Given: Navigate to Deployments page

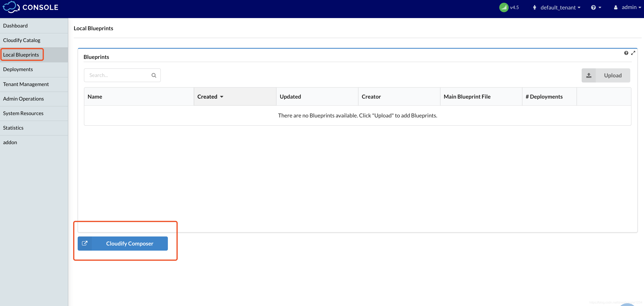Looking at the screenshot, I should (x=34, y=69).
